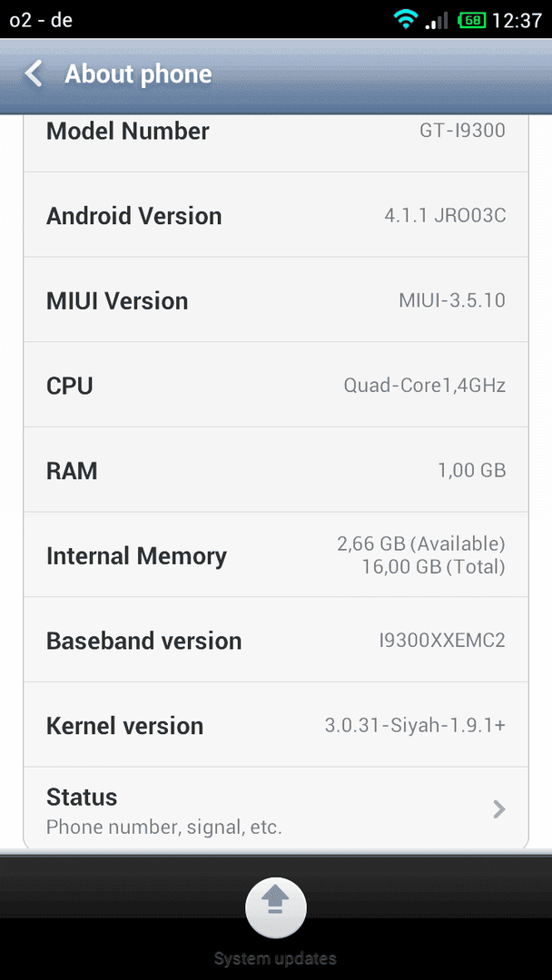Select the Kernel version entry

[276, 725]
